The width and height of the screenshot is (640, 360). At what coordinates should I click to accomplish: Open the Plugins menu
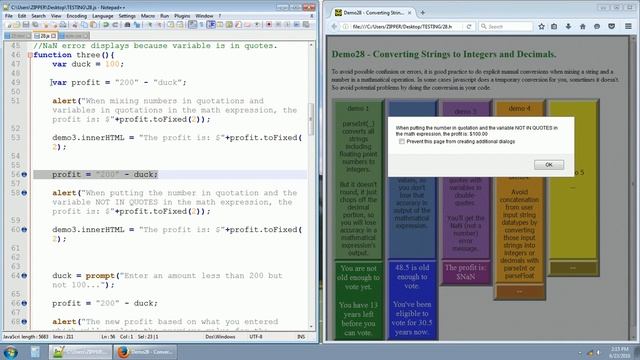pyautogui.click(x=182, y=16)
